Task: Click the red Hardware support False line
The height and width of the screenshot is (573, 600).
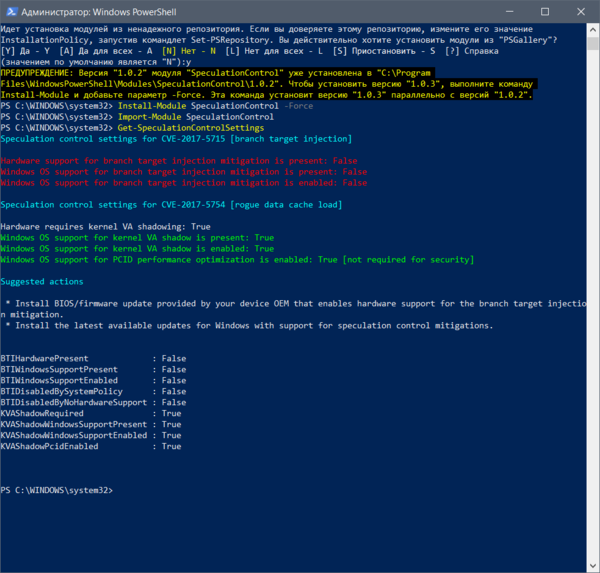Action: click(x=179, y=161)
